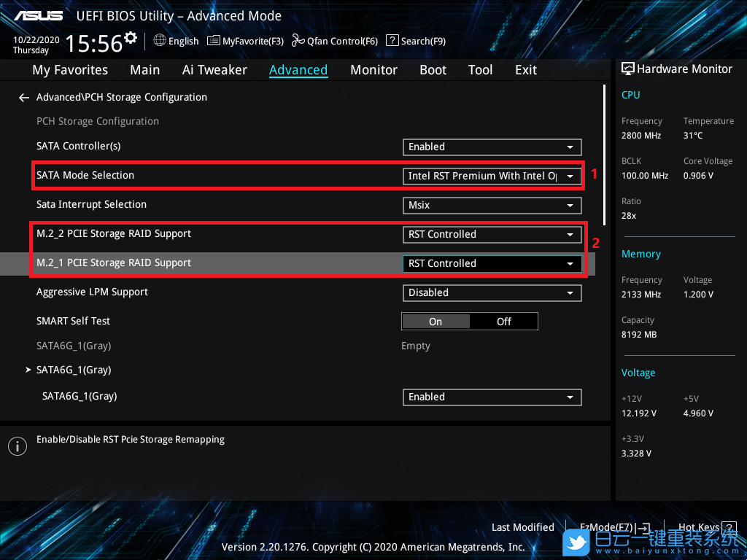Image resolution: width=747 pixels, height=560 pixels.
Task: Open SATA Mode Selection dropdown
Action: (492, 176)
